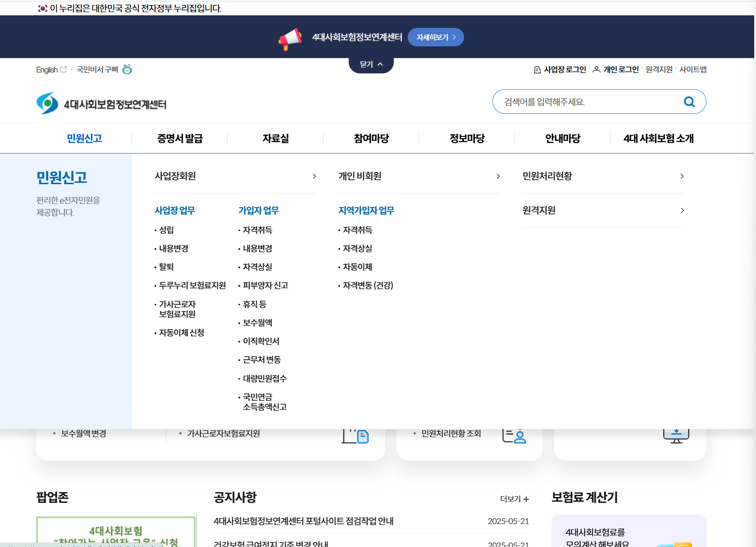
Task: Select 자격취득 under 가입자 업무
Action: point(257,230)
